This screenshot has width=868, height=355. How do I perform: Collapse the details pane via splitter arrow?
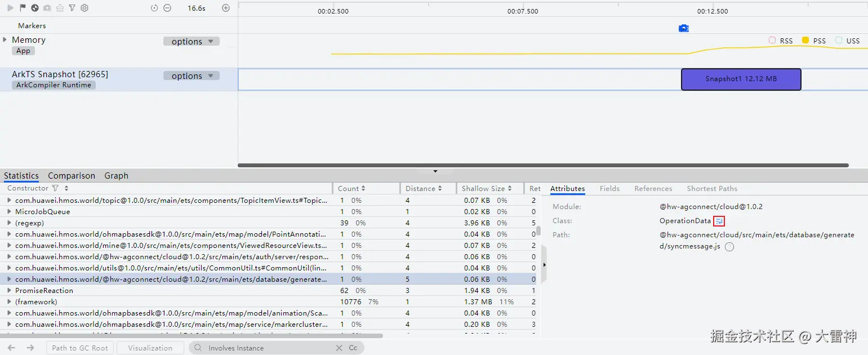544,264
